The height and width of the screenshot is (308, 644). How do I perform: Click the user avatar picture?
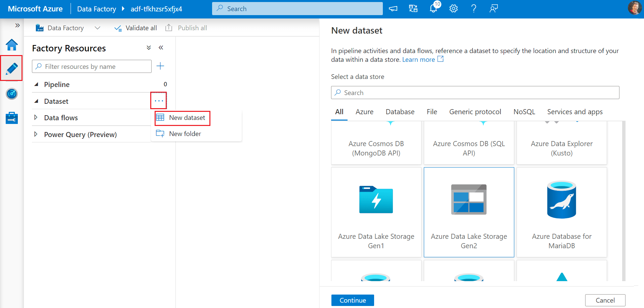[634, 8]
